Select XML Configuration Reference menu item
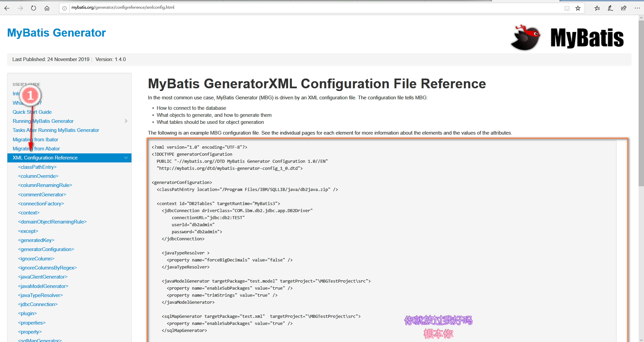644x342 pixels. point(69,158)
